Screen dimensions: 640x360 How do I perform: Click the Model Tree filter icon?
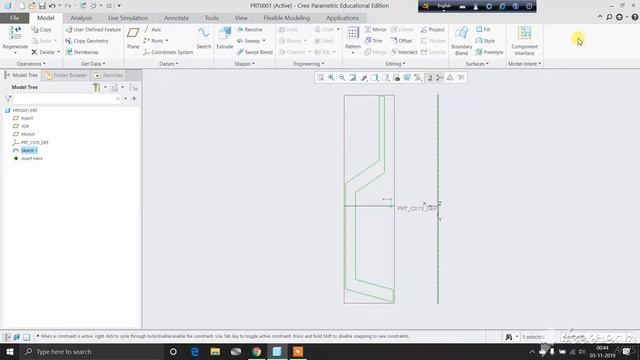pos(8,98)
